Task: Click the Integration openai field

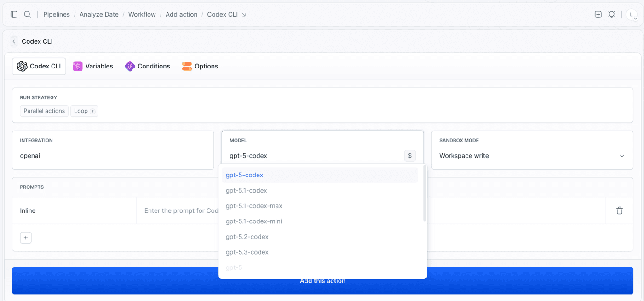Action: [113, 156]
